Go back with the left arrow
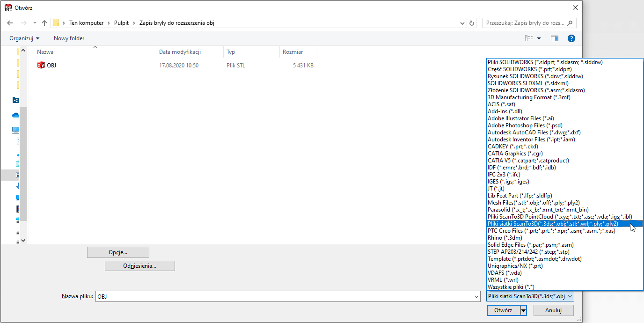 [x=10, y=23]
